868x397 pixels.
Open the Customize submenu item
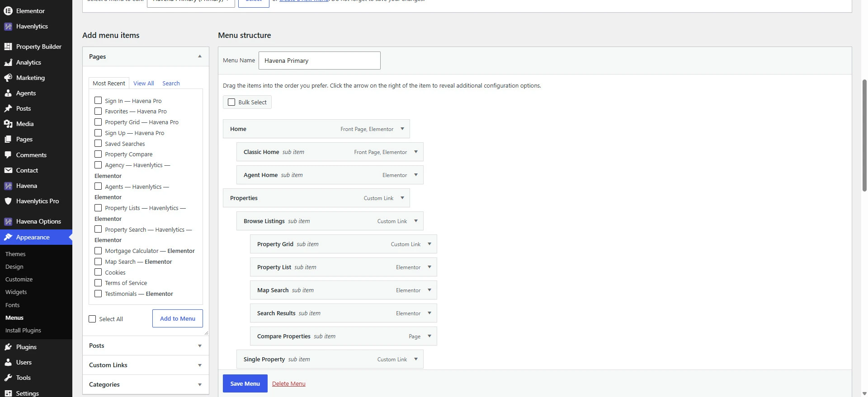click(x=19, y=280)
